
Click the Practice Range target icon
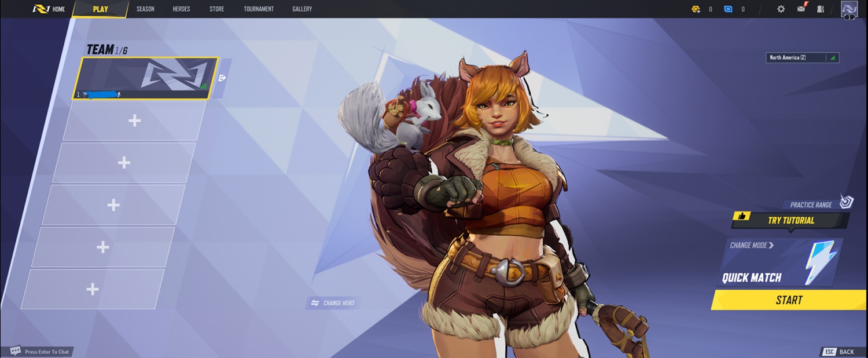coord(847,202)
